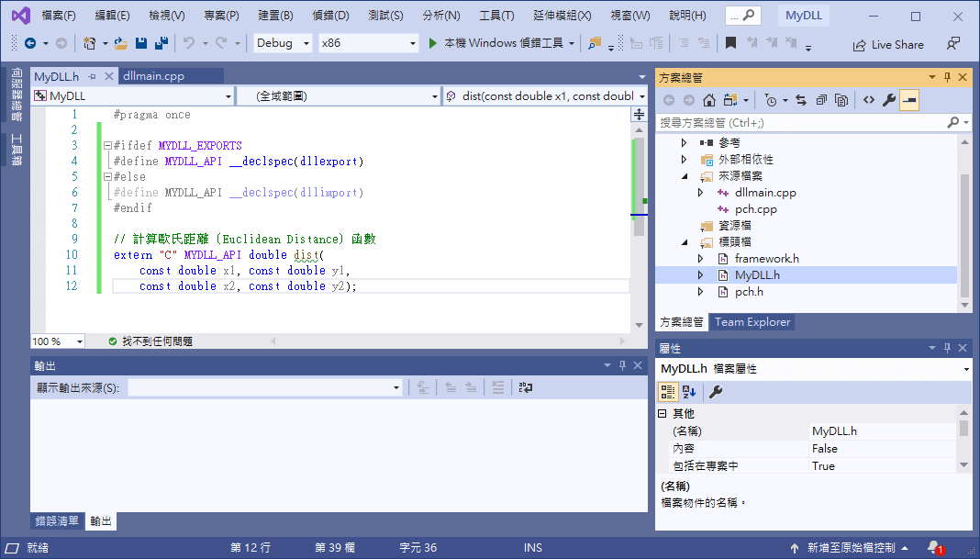Click the Sync with Active Document icon
This screenshot has height=559, width=980.
click(801, 100)
